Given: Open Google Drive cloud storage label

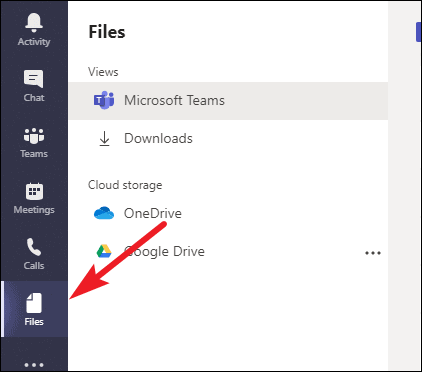Looking at the screenshot, I should [x=164, y=251].
